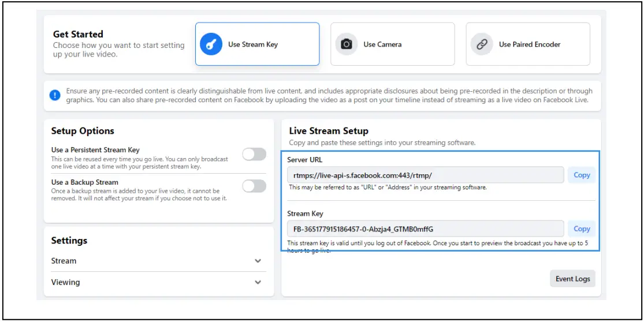This screenshot has width=644, height=322.
Task: Click the Server URL field
Action: 426,175
